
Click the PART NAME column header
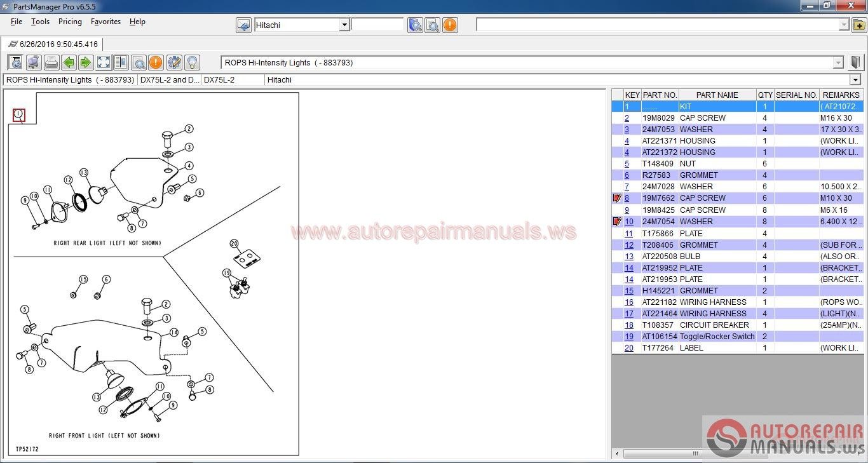717,95
